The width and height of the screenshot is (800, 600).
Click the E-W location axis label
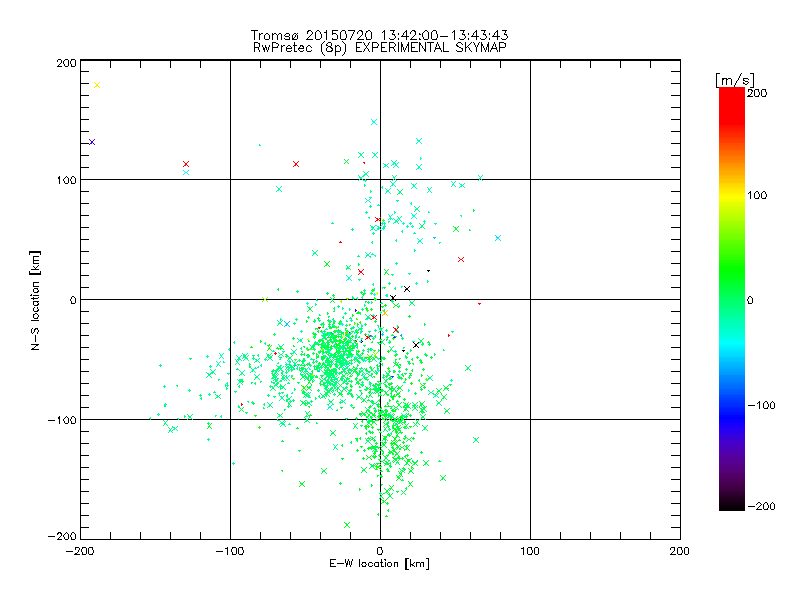(379, 564)
